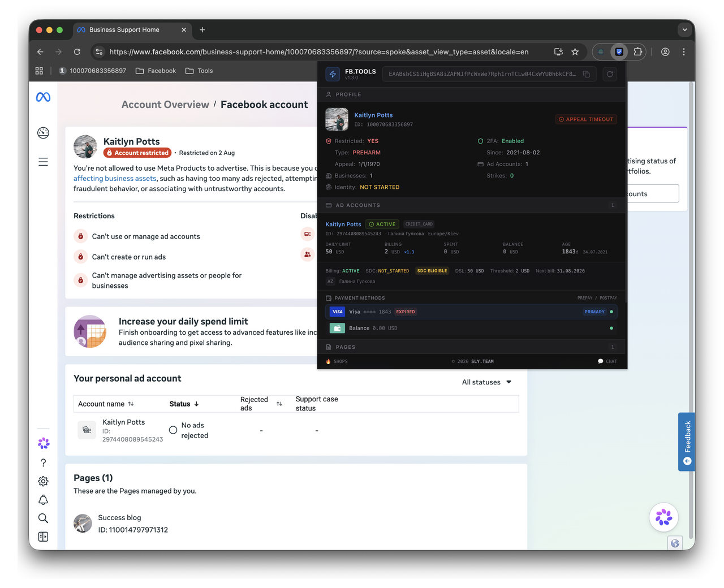Click the PAGES section header in popup
This screenshot has width=724, height=588.
click(472, 347)
